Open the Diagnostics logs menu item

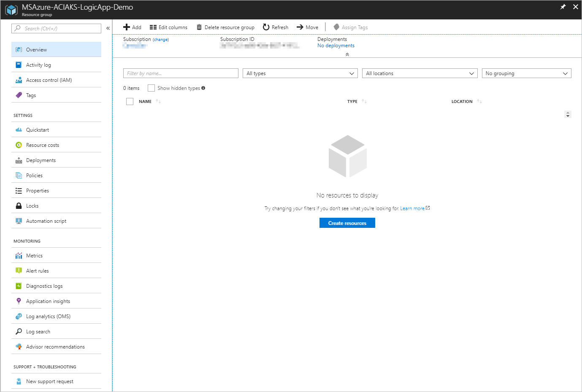[56, 286]
